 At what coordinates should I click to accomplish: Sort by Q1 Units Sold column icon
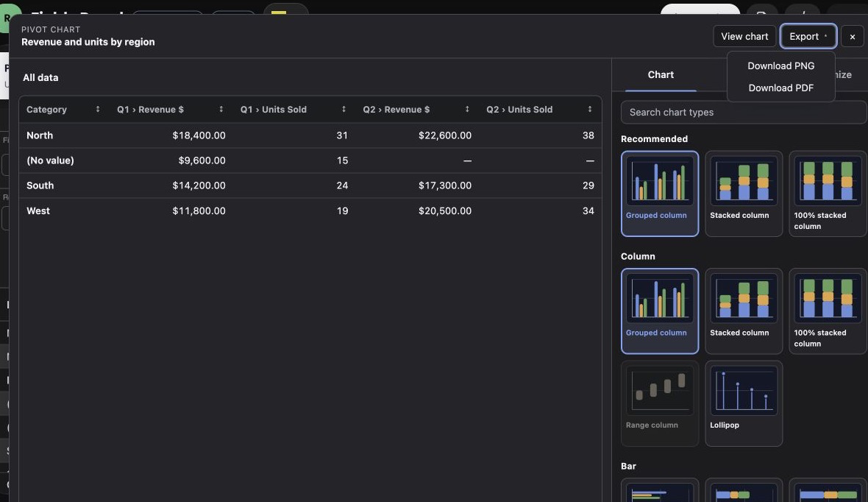[x=344, y=109]
